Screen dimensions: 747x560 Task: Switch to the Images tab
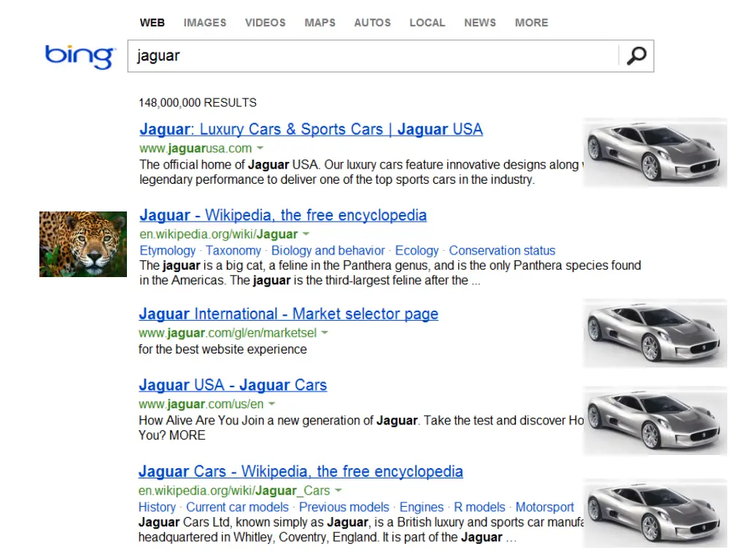coord(205,23)
